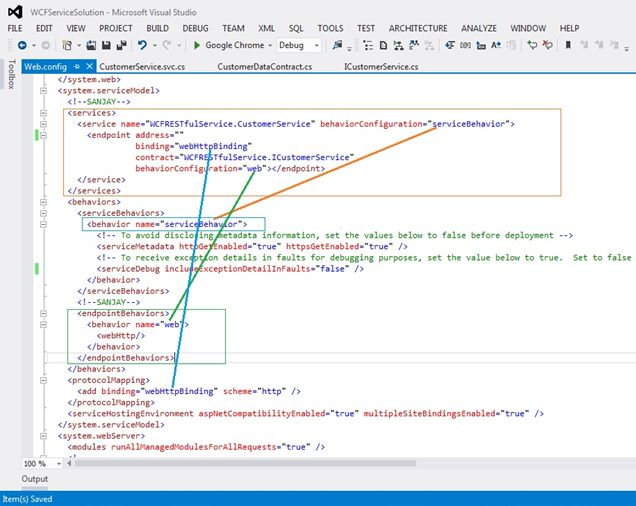Collapse the <serviceBehaviors> outlining node

pyautogui.click(x=43, y=213)
